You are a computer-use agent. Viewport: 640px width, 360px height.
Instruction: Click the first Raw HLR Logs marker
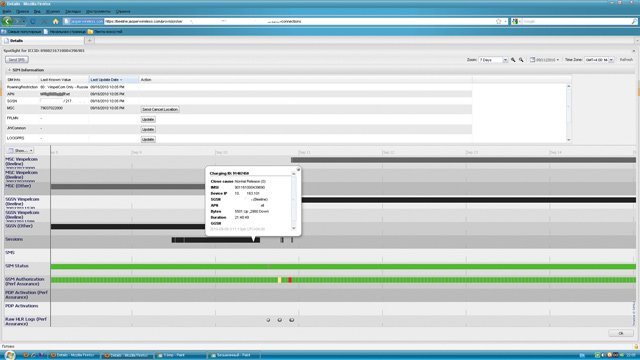tap(268, 320)
